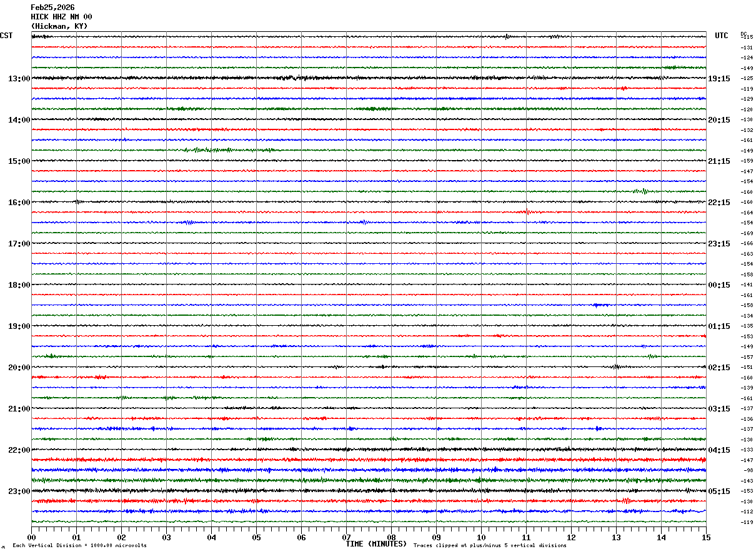The height and width of the screenshot is (554, 756).
Task: Click the 16:00 CST time label
Action: click(19, 203)
